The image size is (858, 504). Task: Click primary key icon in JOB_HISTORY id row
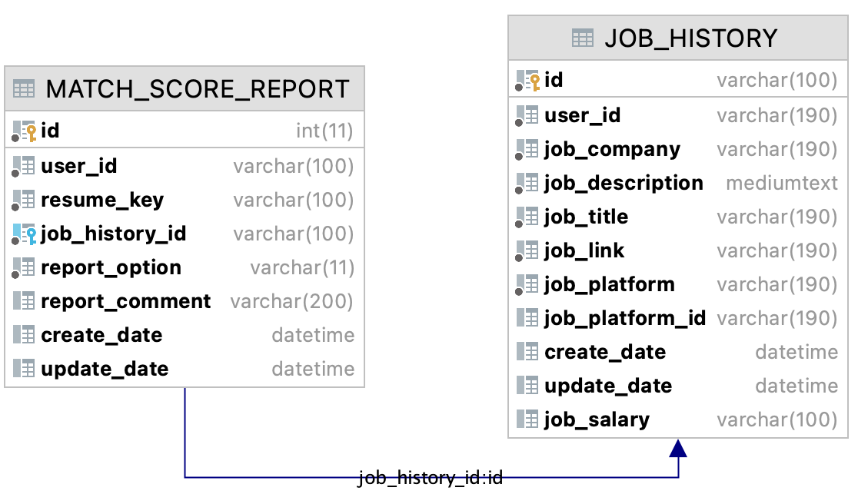(x=527, y=81)
